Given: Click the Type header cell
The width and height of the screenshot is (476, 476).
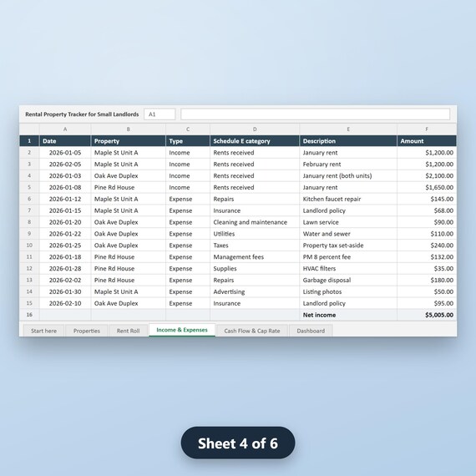Looking at the screenshot, I should point(188,141).
